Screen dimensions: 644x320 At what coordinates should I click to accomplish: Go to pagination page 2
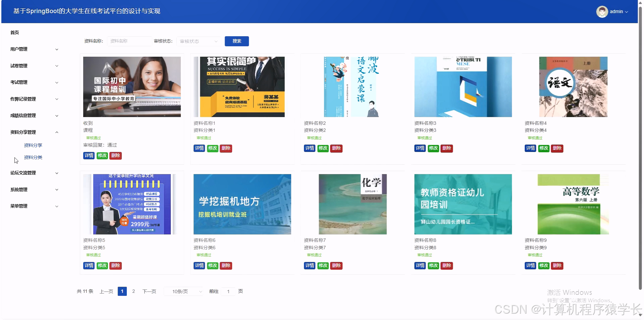[133, 291]
